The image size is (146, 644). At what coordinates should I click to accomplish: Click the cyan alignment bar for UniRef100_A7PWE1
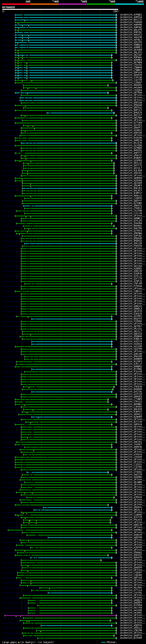coord(66,15)
